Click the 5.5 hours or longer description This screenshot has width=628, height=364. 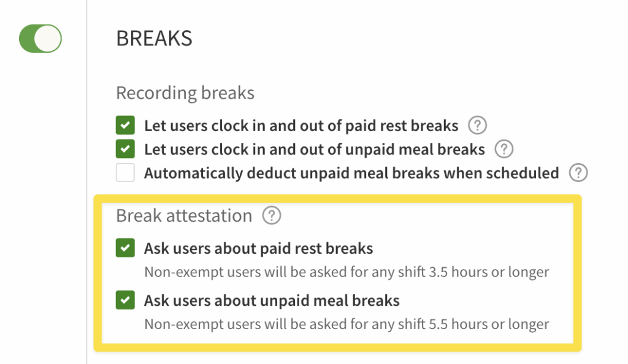[x=347, y=324]
